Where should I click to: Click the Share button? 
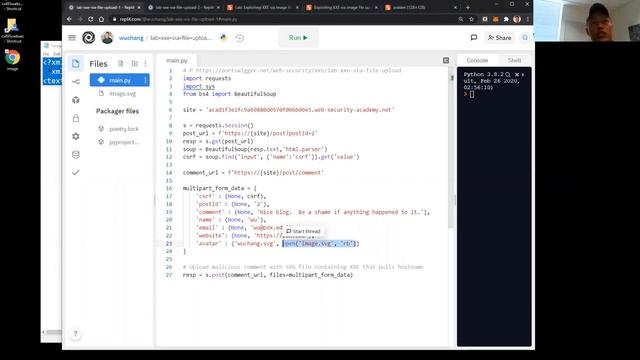click(x=499, y=38)
